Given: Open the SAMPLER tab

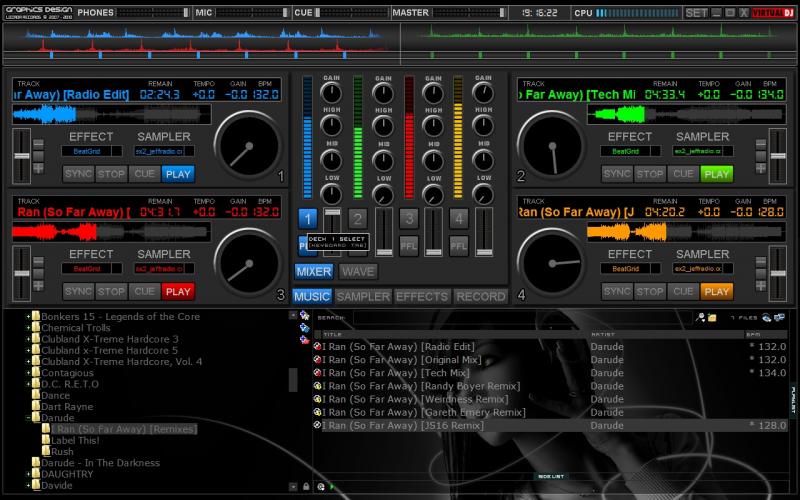Looking at the screenshot, I should pos(363,296).
